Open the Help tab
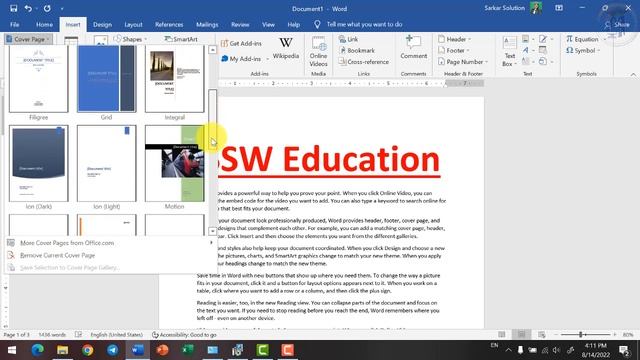The image size is (640, 360). 293,24
